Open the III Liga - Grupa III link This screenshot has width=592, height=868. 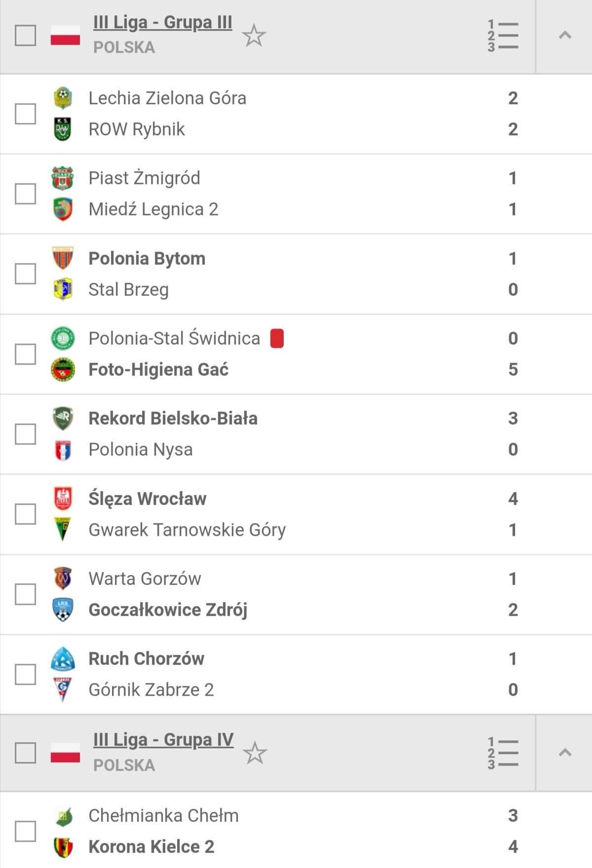(163, 23)
